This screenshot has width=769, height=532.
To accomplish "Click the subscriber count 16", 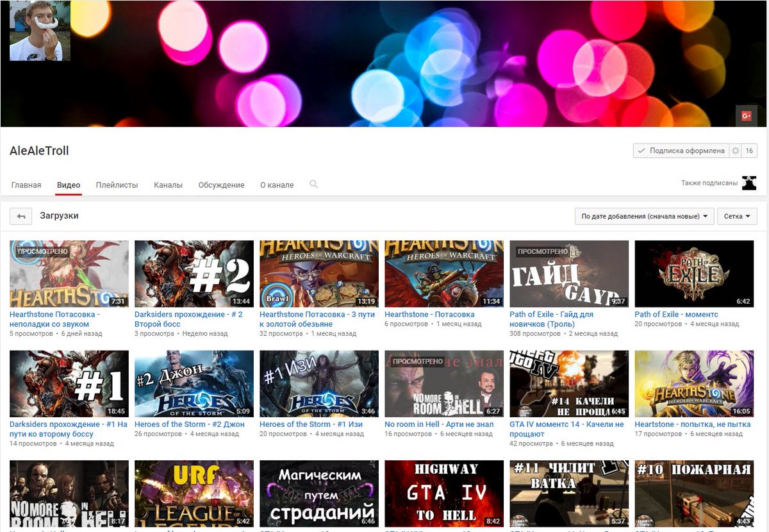I will 749,151.
